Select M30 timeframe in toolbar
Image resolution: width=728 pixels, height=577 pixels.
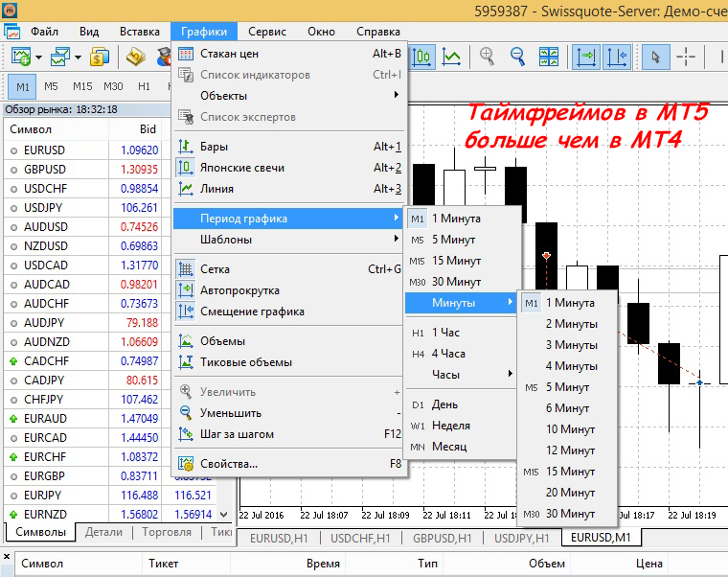point(113,86)
